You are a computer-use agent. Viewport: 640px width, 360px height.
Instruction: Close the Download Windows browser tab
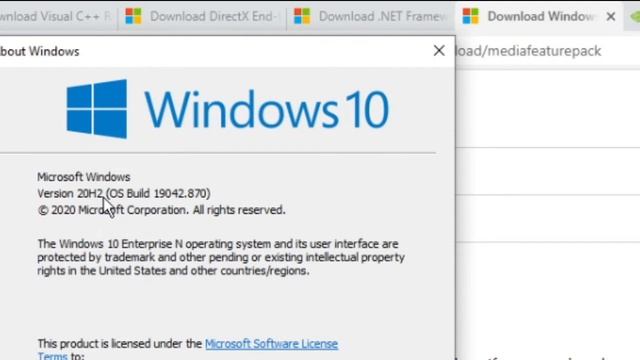pyautogui.click(x=611, y=17)
